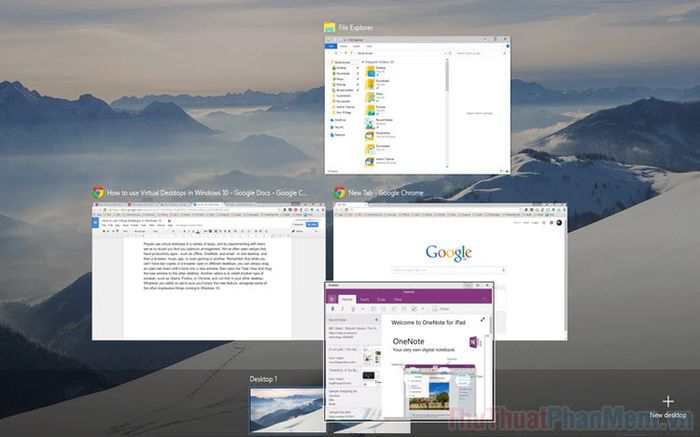
Task: Open the Draw tab in OneNote
Action: [381, 300]
